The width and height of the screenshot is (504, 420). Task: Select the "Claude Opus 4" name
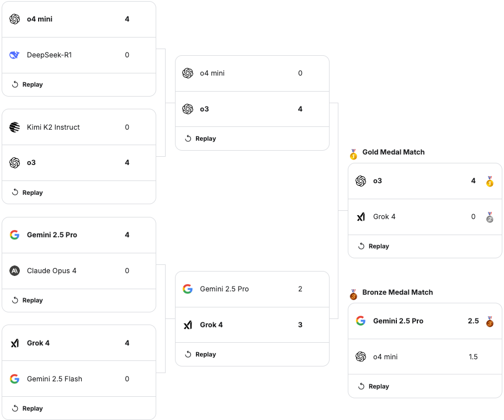tap(52, 271)
